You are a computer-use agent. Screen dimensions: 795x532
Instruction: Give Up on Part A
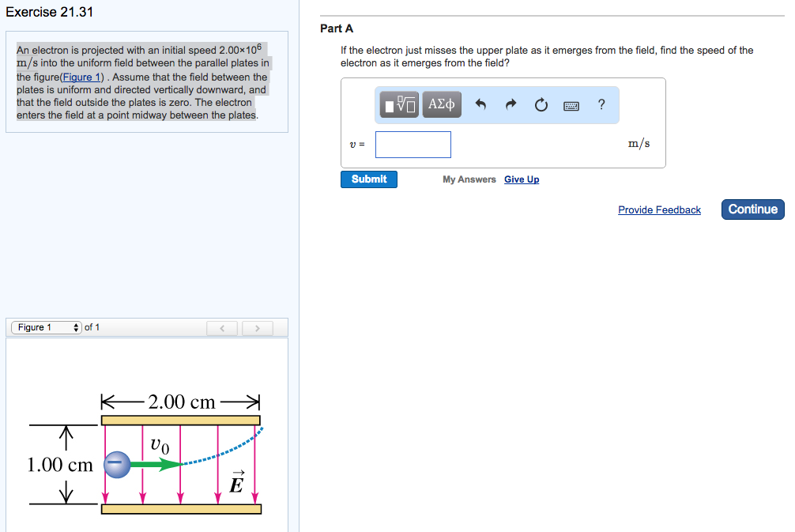pyautogui.click(x=522, y=179)
